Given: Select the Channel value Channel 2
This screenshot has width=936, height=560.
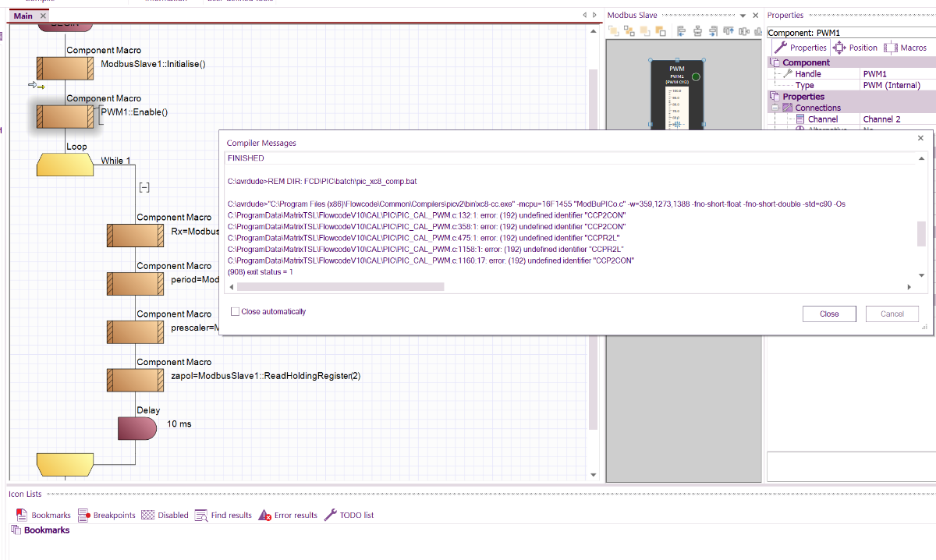Looking at the screenshot, I should pyautogui.click(x=882, y=119).
